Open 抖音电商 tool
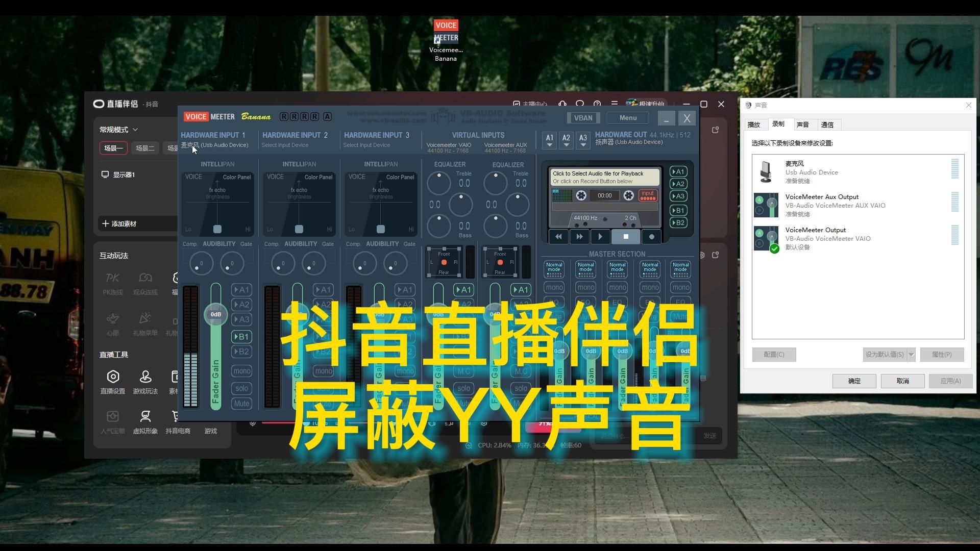Viewport: 980px width, 551px height. click(x=178, y=422)
